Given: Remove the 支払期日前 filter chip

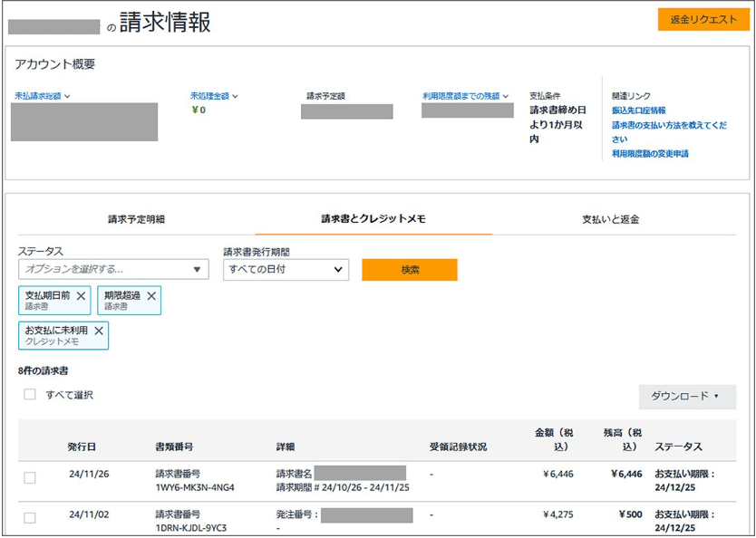Looking at the screenshot, I should [x=81, y=296].
